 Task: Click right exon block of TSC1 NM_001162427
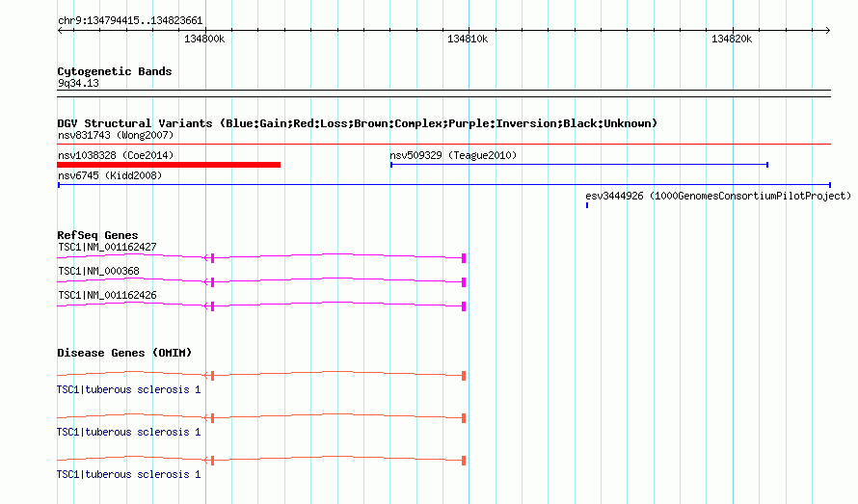(x=464, y=258)
